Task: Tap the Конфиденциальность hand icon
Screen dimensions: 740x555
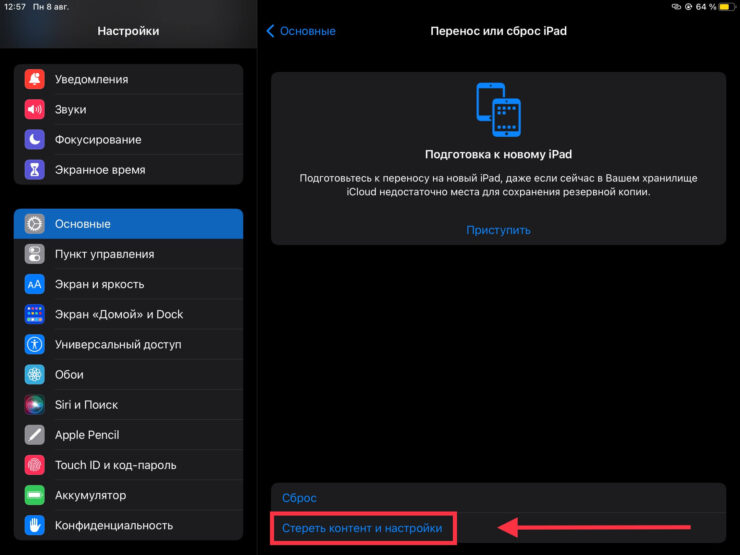Action: point(35,525)
